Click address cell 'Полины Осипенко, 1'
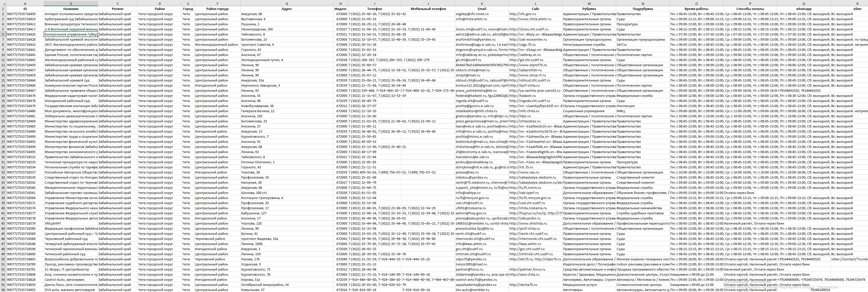This screenshot has height=292, width=868. 287,162
